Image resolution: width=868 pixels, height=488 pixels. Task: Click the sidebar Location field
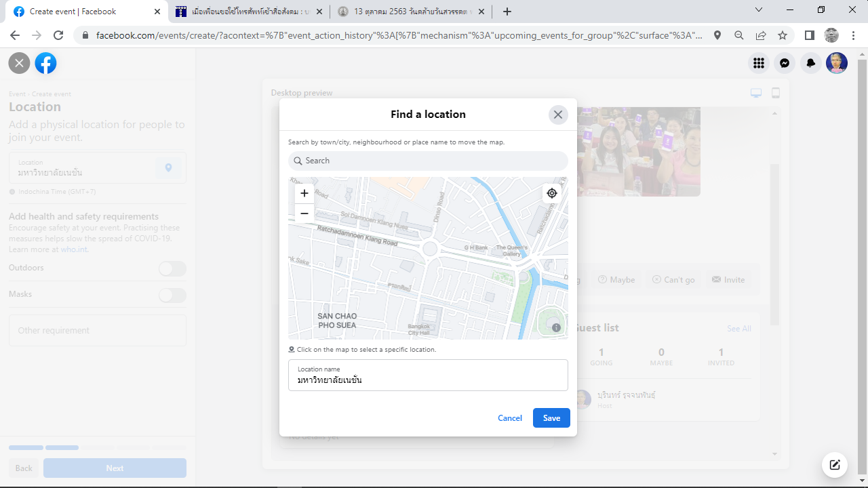[x=98, y=168]
